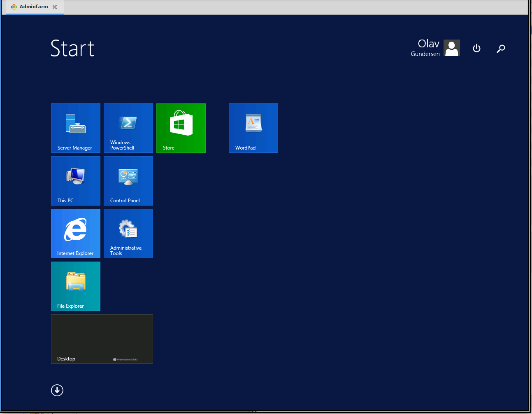Click the Olav Gundersen user avatar

click(452, 48)
